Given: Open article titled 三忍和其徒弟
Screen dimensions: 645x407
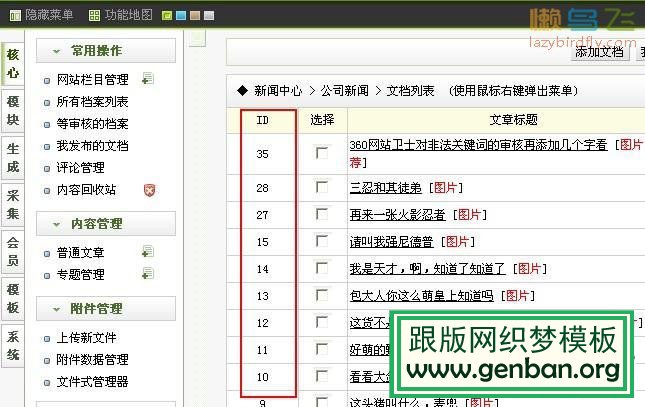Looking at the screenshot, I should click(x=386, y=187).
